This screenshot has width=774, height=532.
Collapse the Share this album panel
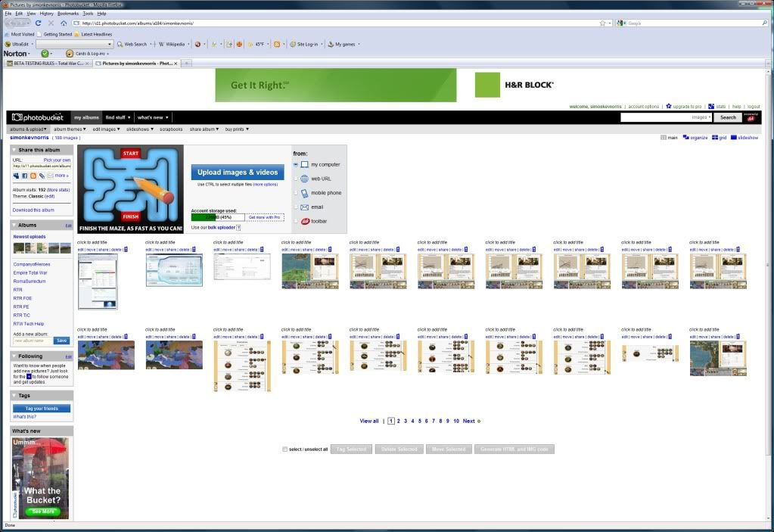pos(14,150)
